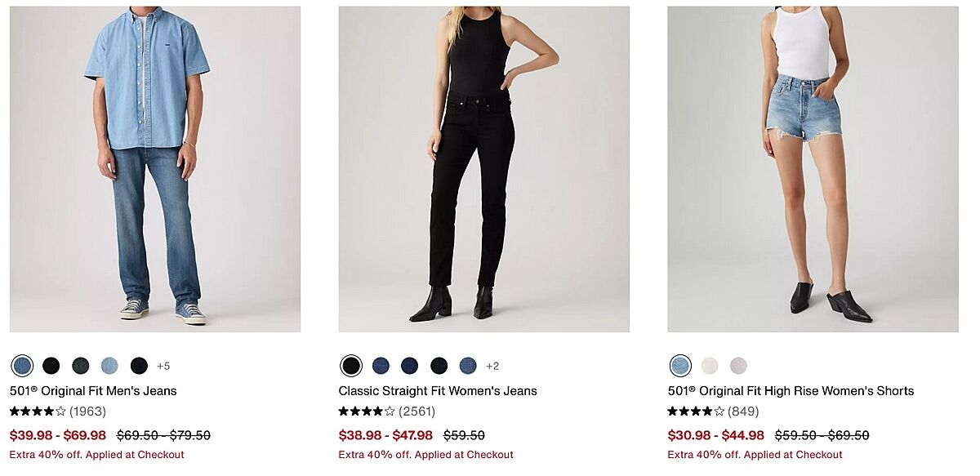Select the selected medium blue swatch for Men's Jeans
This screenshot has width=980, height=476.
coord(22,366)
